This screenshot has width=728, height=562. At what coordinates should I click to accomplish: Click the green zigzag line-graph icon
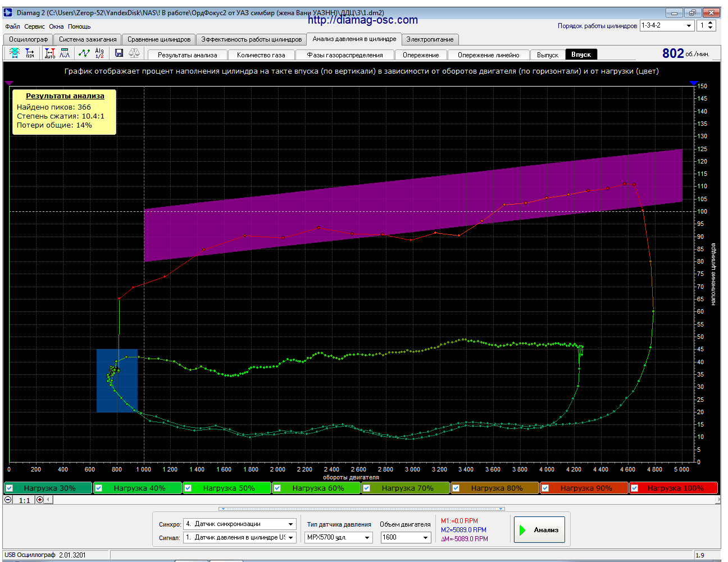coord(84,53)
